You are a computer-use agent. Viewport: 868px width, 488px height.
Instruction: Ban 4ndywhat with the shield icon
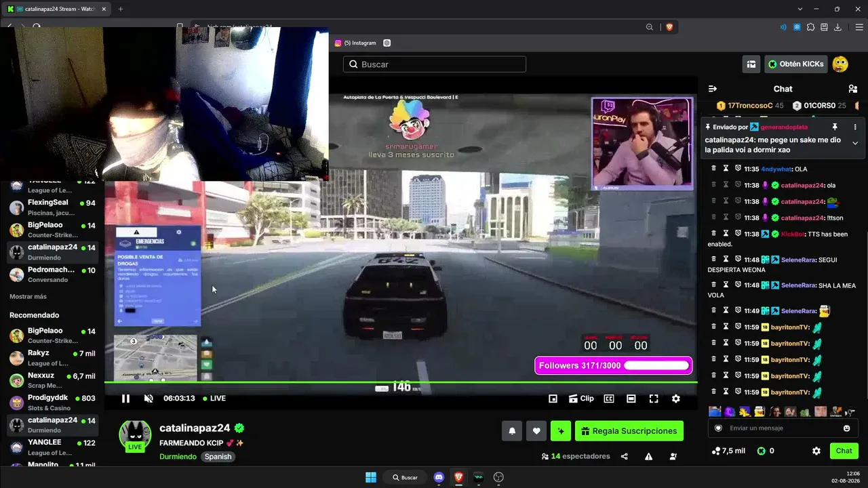pos(738,169)
